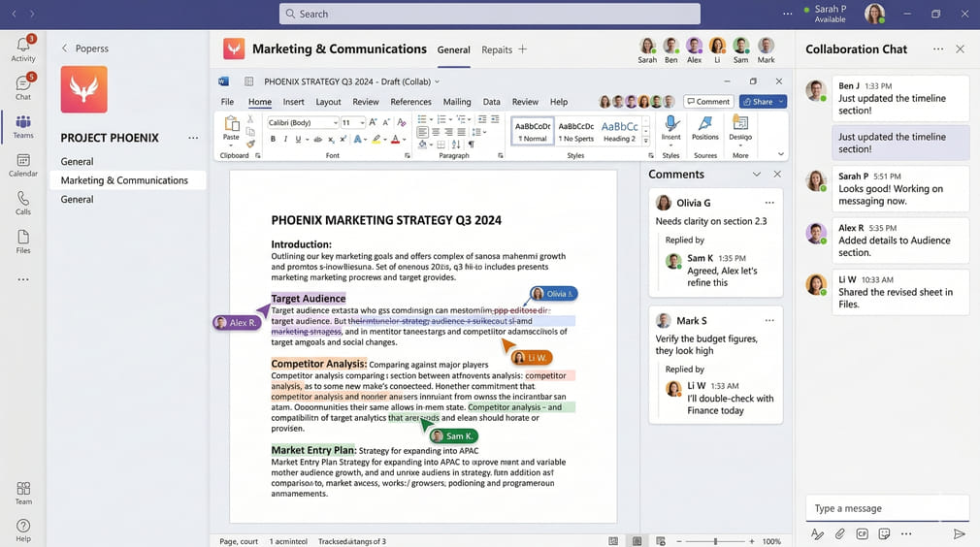
Task: Toggle Superscript formatting
Action: (x=343, y=140)
